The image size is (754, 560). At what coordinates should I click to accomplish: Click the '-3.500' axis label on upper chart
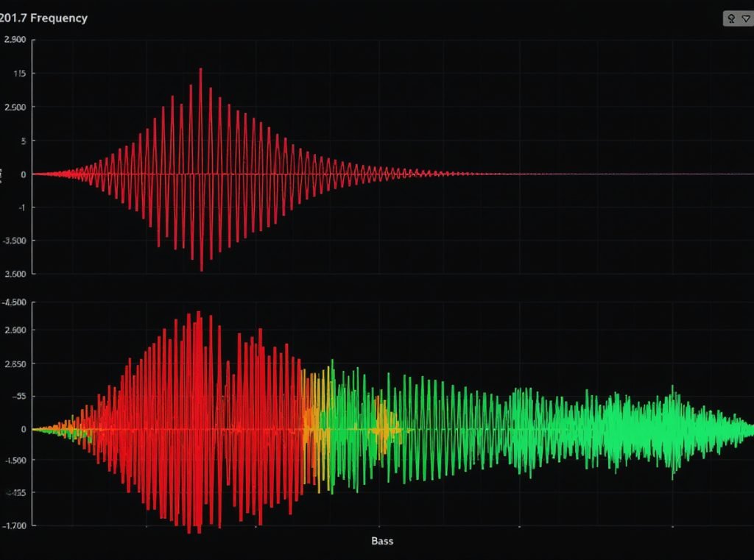tap(15, 241)
